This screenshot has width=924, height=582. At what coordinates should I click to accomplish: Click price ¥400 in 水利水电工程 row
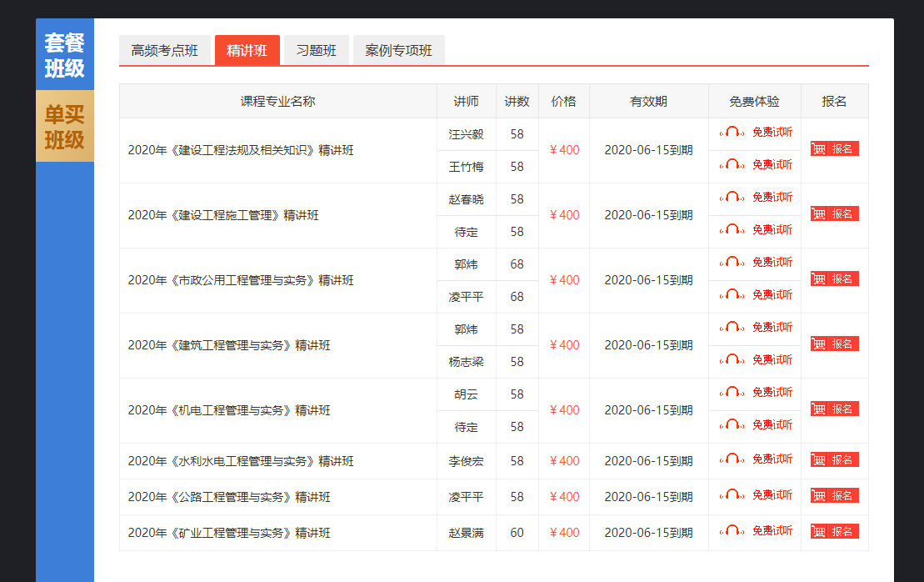(x=565, y=461)
